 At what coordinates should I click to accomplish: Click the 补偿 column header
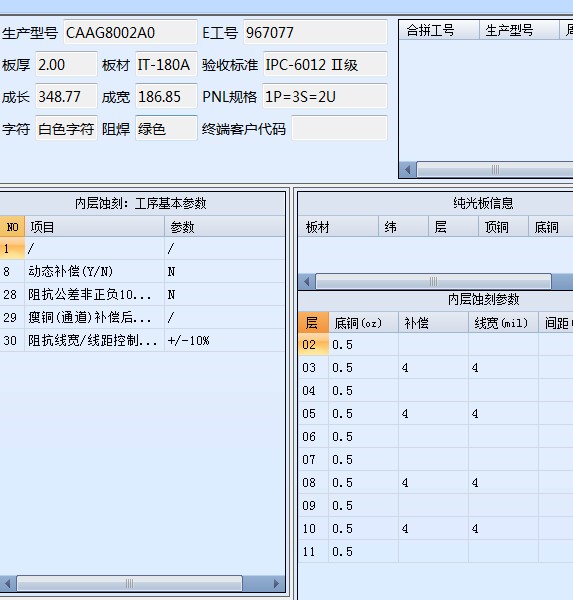point(433,323)
